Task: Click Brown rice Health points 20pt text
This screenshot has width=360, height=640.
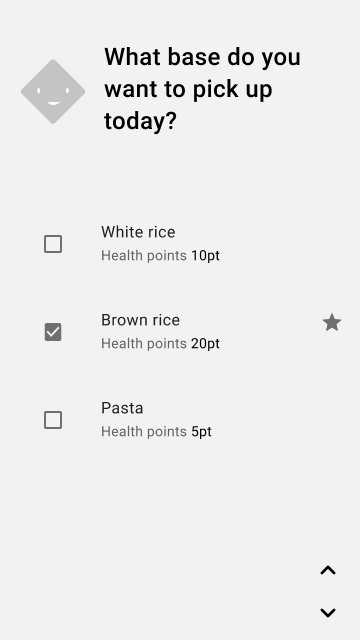Action: pos(160,344)
